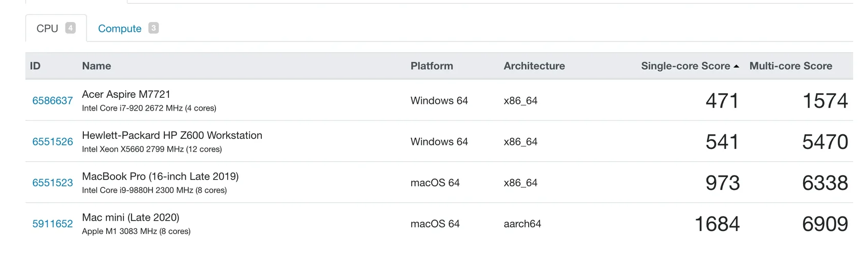
Task: Click macOS 64 platform in MacBook Pro row
Action: 435,183
